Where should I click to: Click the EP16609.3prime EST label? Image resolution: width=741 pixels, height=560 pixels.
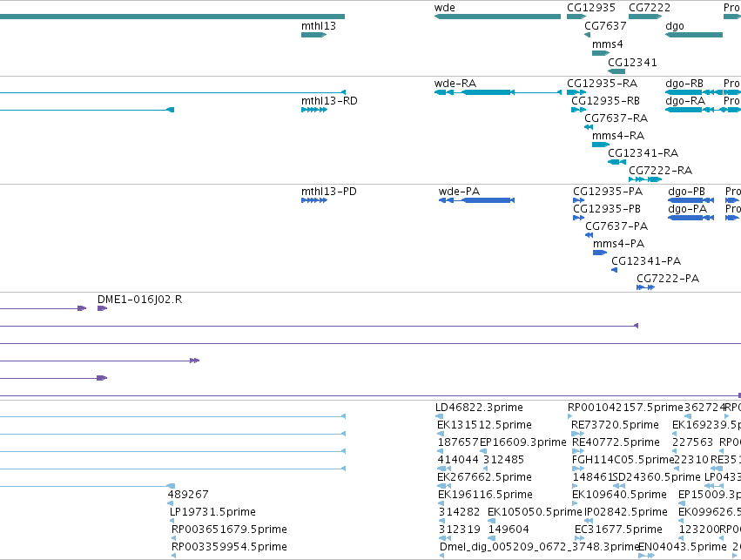coord(522,442)
